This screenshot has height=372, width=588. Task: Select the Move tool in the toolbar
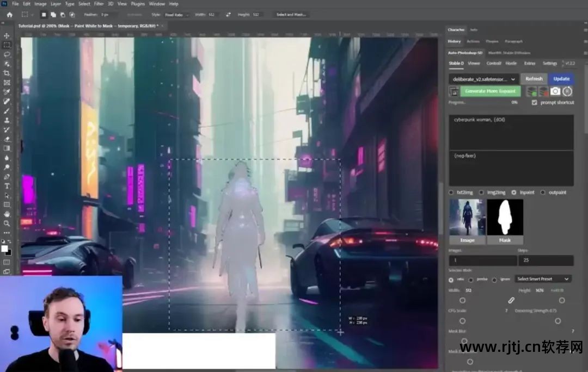[x=7, y=36]
